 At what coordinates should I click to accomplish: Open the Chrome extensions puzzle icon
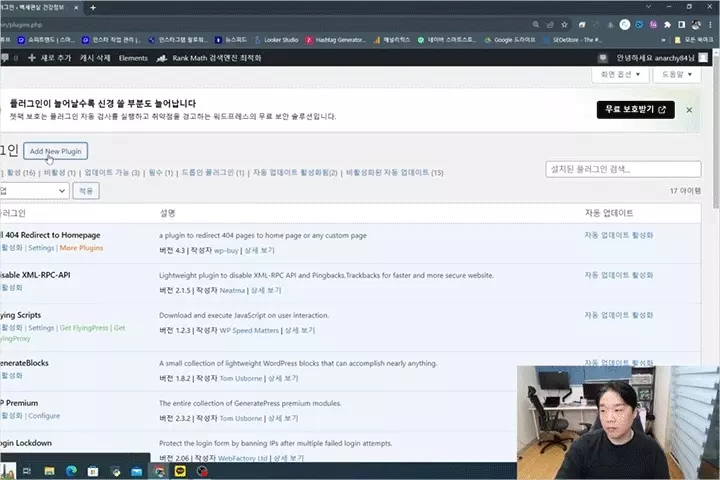tap(667, 25)
